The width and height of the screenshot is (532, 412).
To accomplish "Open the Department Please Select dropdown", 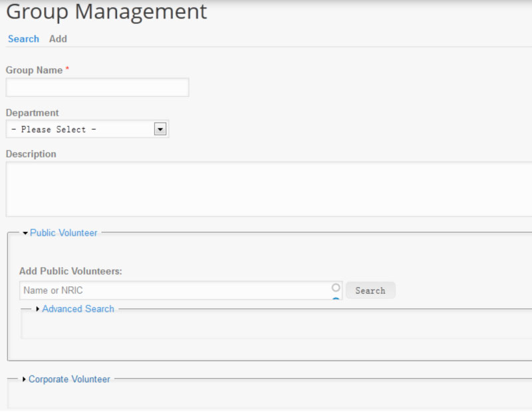I will [x=87, y=129].
